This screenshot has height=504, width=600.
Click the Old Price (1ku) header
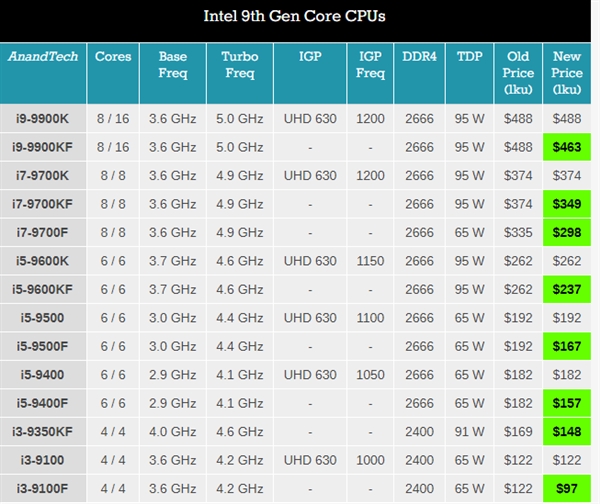[x=518, y=72]
